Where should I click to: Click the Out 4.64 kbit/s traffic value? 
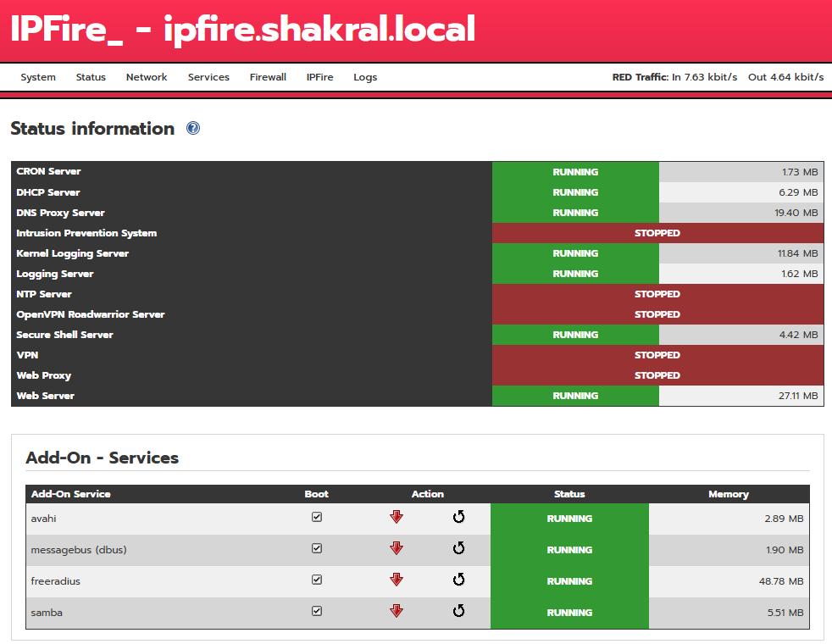[786, 77]
